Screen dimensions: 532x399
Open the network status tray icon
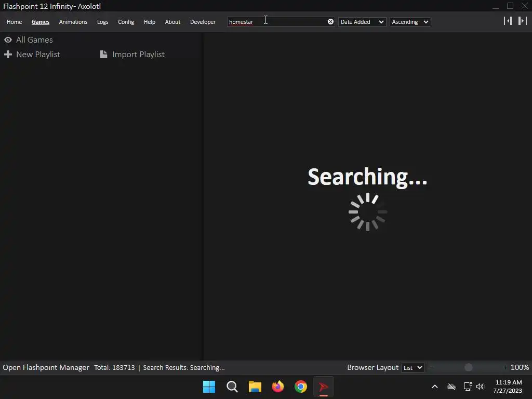click(468, 387)
